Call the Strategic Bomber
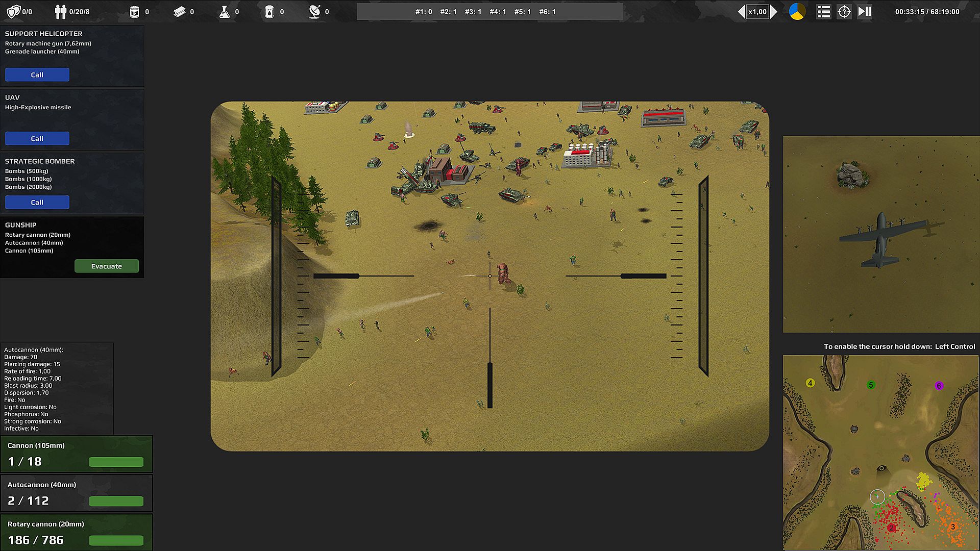This screenshot has width=980, height=551. (37, 202)
